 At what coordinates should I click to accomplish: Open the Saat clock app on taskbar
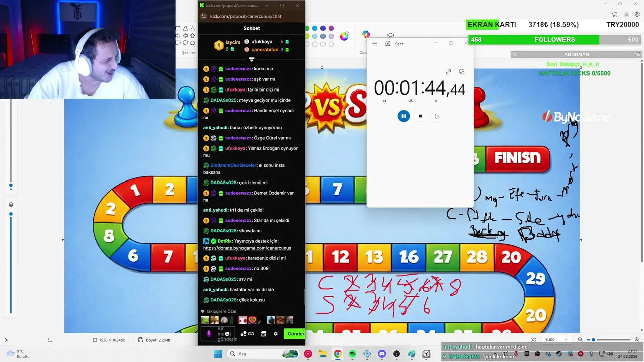pyautogui.click(x=427, y=354)
